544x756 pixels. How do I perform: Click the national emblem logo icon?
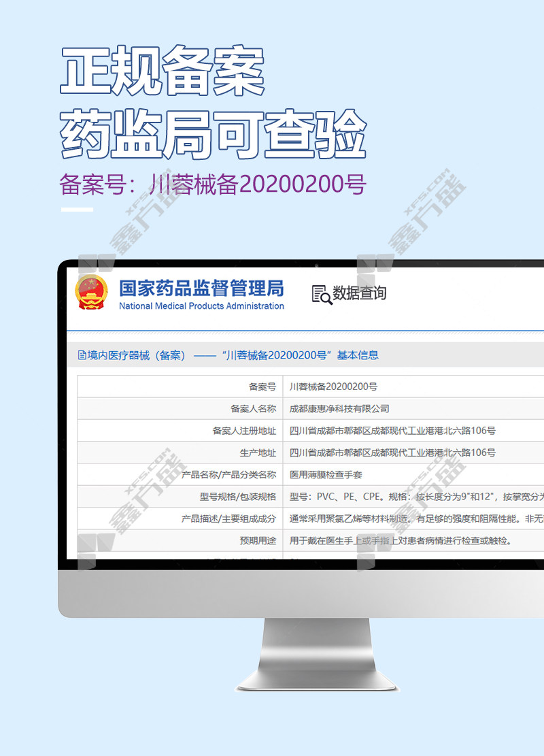pyautogui.click(x=91, y=294)
